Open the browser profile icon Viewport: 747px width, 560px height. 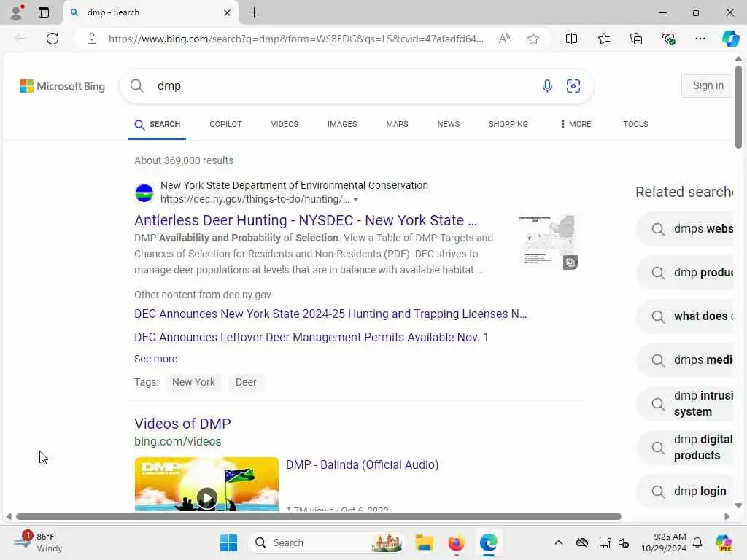coord(17,12)
